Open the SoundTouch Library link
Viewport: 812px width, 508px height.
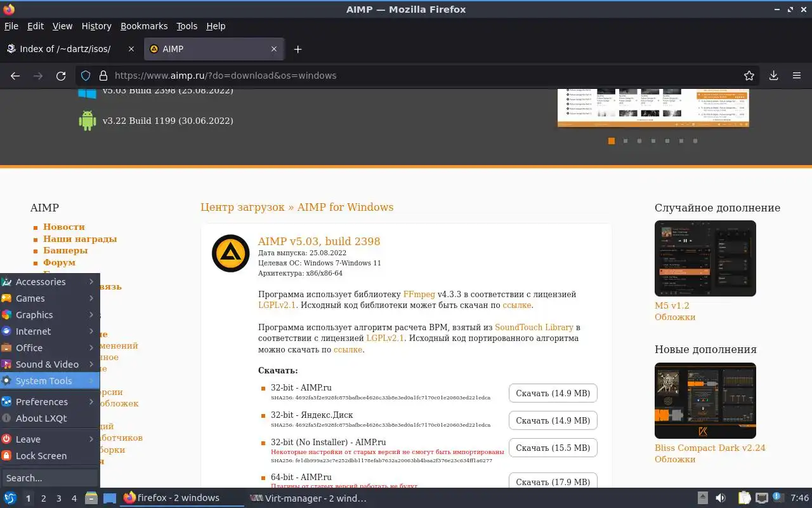tap(534, 328)
